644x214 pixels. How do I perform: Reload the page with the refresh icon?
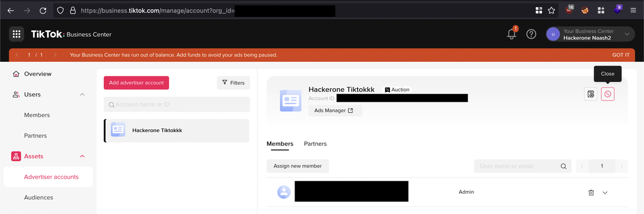coord(43,11)
